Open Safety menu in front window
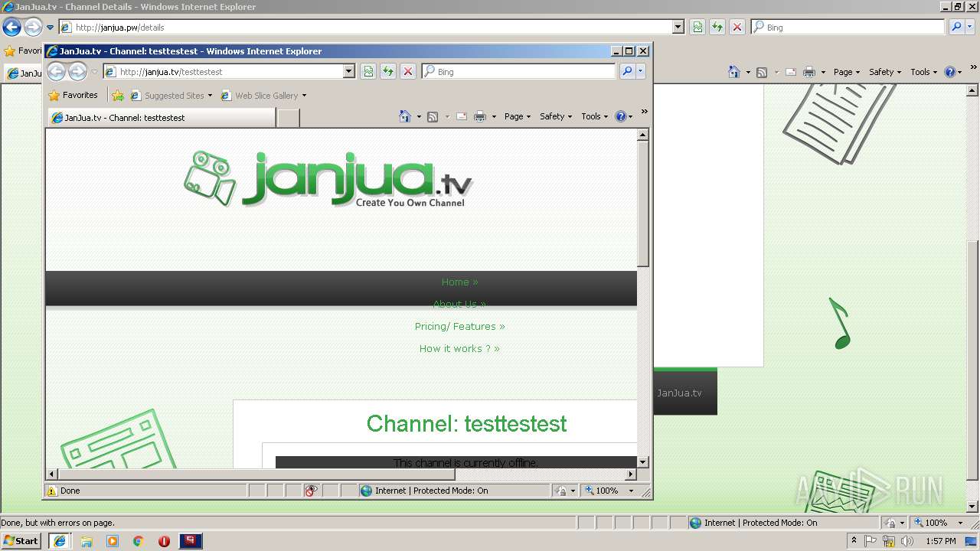 [556, 116]
